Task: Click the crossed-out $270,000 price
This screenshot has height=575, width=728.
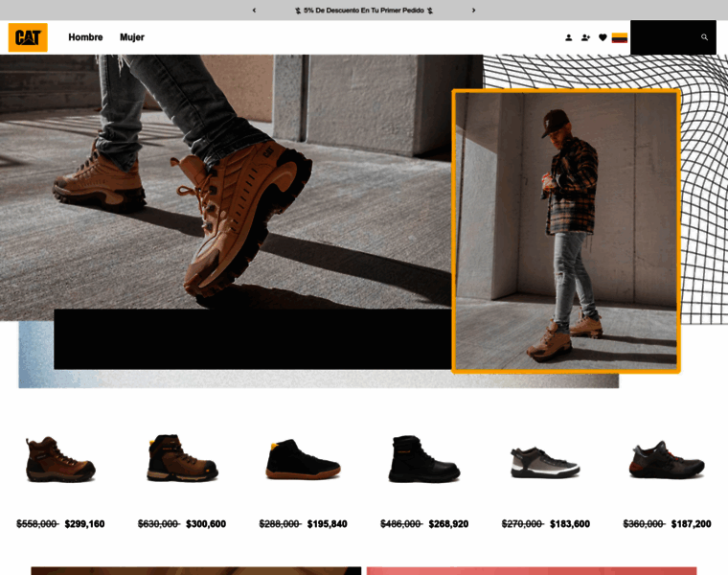Action: pyautogui.click(x=522, y=524)
